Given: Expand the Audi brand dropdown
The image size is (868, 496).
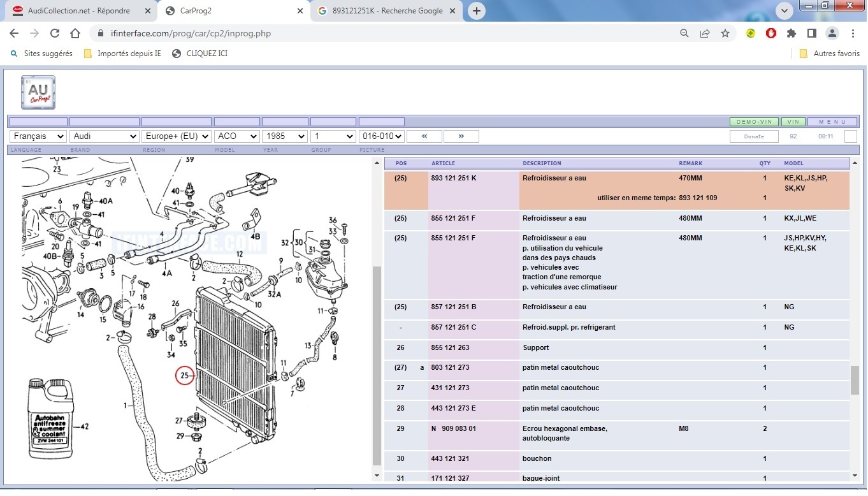Looking at the screenshot, I should click(x=105, y=136).
